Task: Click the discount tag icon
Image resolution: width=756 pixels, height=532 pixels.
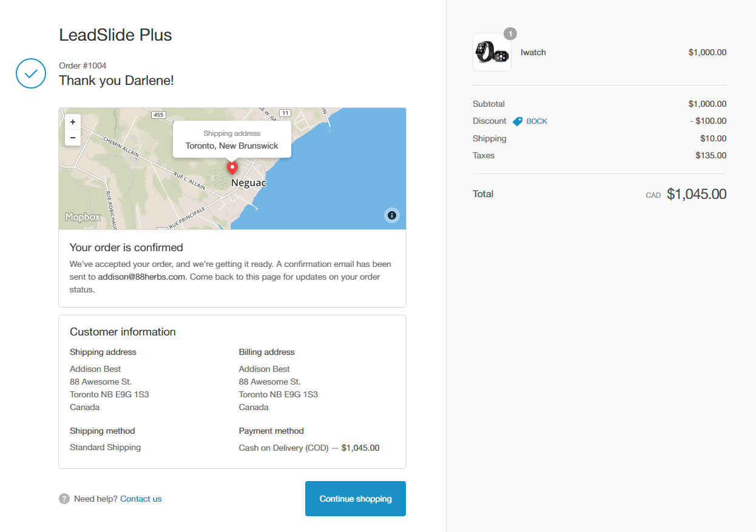Action: click(518, 121)
